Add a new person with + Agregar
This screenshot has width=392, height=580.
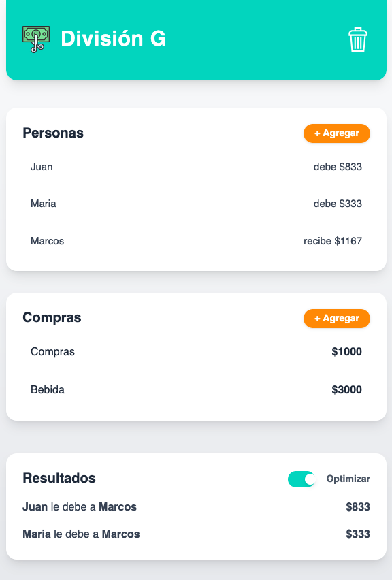337,133
